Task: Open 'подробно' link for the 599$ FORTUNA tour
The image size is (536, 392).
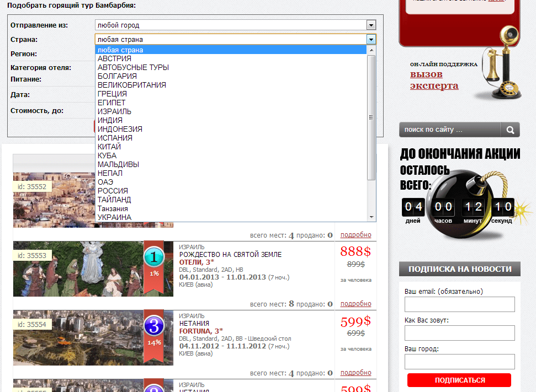Action: pos(356,373)
